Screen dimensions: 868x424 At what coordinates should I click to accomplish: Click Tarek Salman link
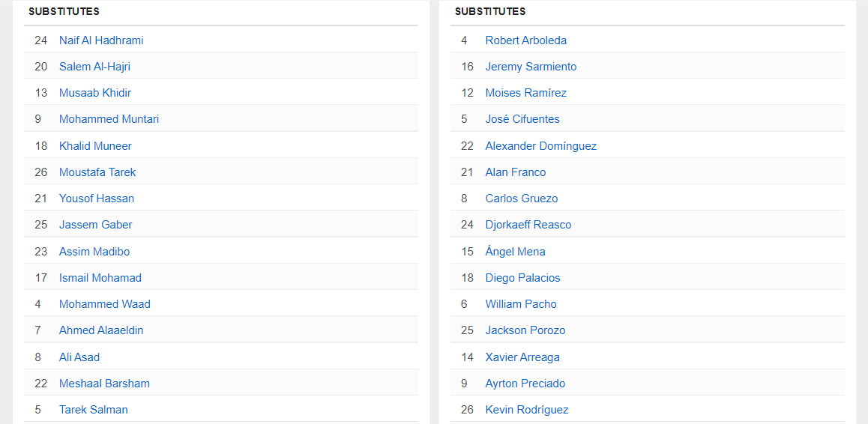[94, 410]
